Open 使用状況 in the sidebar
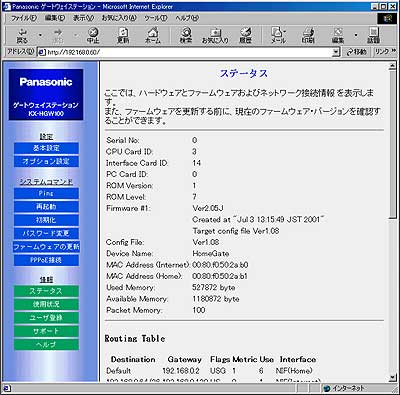Viewport: 400px width, 395px height. coord(46,304)
